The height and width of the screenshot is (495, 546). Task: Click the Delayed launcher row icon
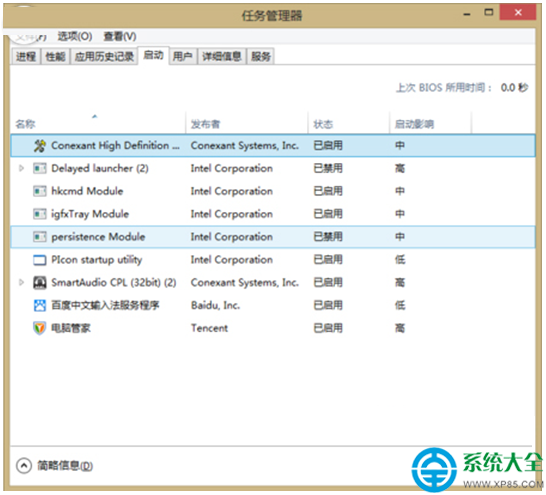click(x=40, y=168)
